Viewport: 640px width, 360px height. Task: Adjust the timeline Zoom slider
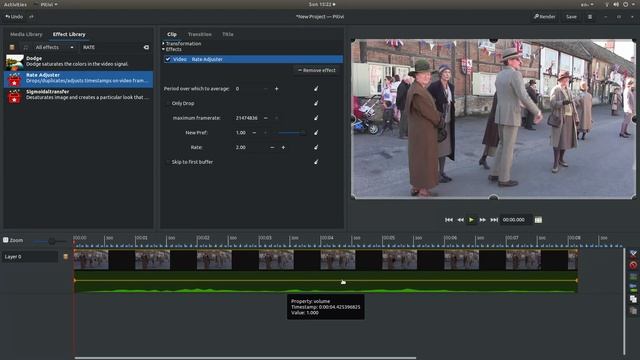[x=49, y=241]
